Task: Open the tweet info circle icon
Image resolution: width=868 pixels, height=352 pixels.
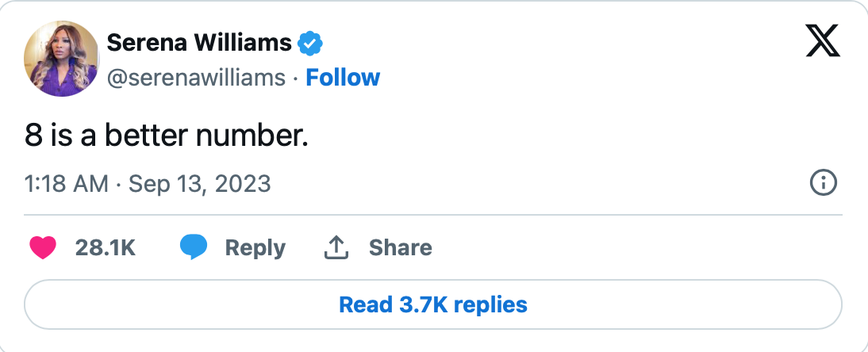Action: 823,184
